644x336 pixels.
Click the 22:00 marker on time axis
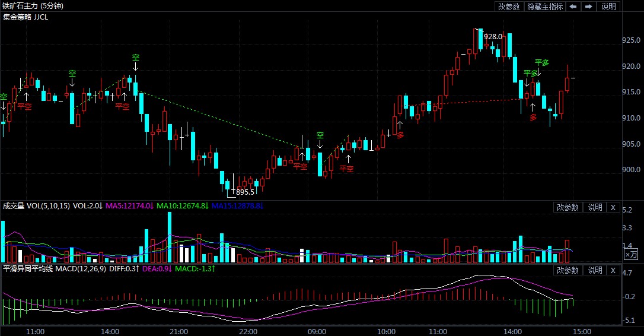coord(248,331)
